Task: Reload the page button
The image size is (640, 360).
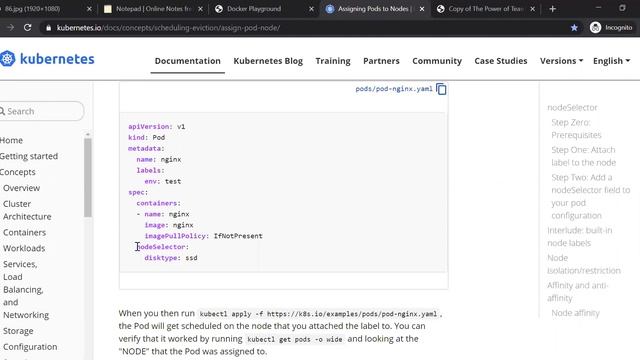Action: [27, 28]
